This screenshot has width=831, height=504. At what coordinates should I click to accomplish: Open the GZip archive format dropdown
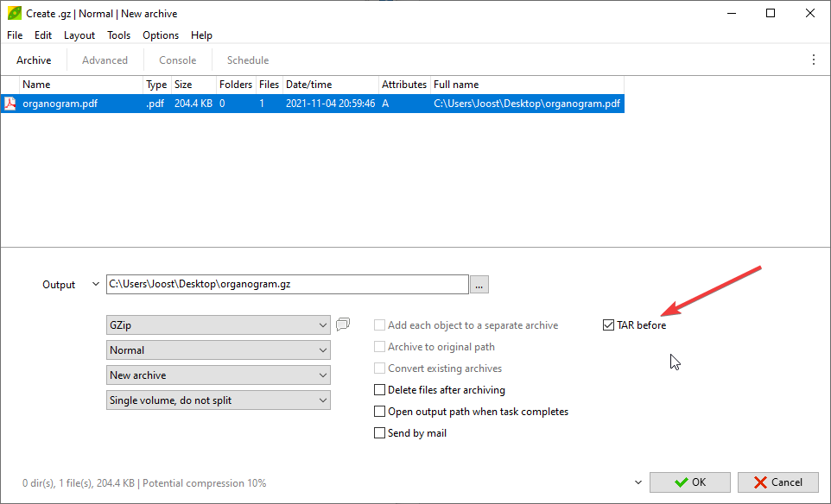coord(219,325)
